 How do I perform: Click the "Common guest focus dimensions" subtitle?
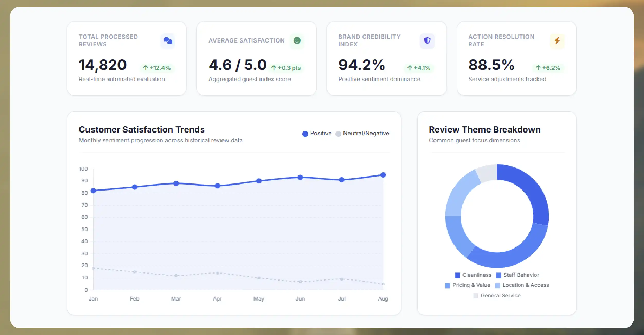pyautogui.click(x=474, y=140)
